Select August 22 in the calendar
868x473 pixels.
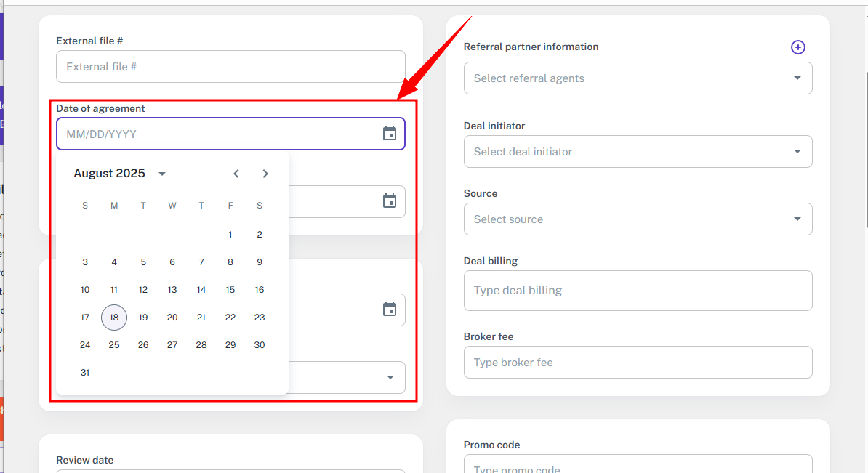coord(230,318)
